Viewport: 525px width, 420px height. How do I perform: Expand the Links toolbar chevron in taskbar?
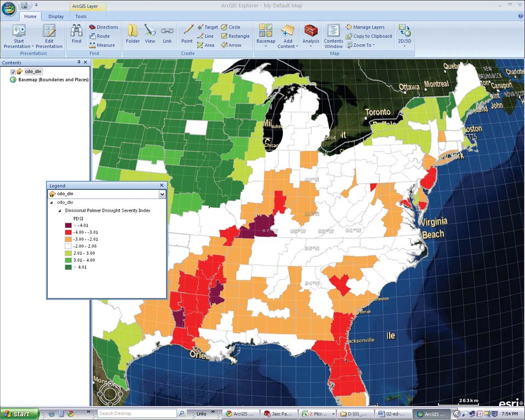(212, 412)
